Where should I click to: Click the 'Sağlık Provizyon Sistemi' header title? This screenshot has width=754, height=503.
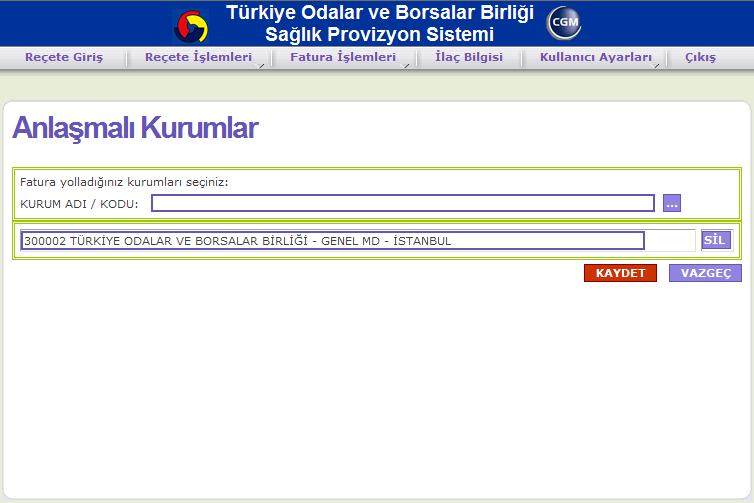[379, 34]
